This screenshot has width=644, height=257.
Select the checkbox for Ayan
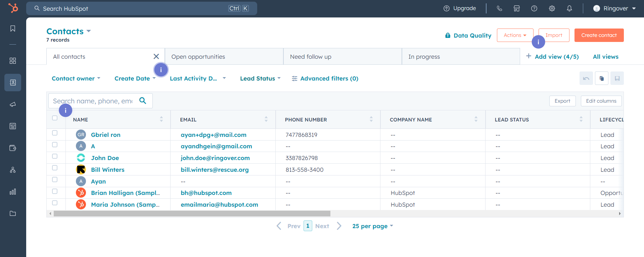(x=55, y=179)
